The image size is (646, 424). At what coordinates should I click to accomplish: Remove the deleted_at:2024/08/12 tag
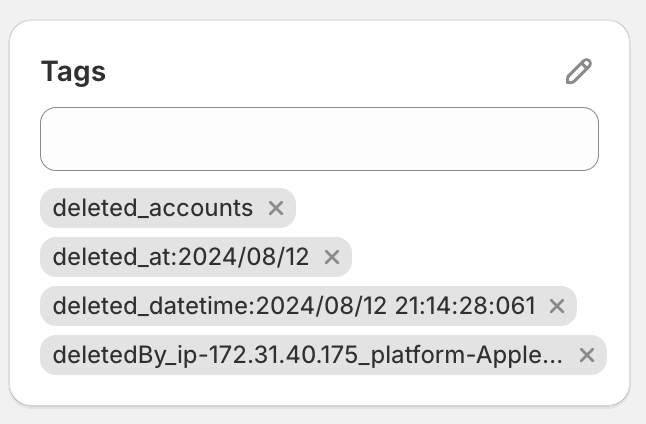332,257
